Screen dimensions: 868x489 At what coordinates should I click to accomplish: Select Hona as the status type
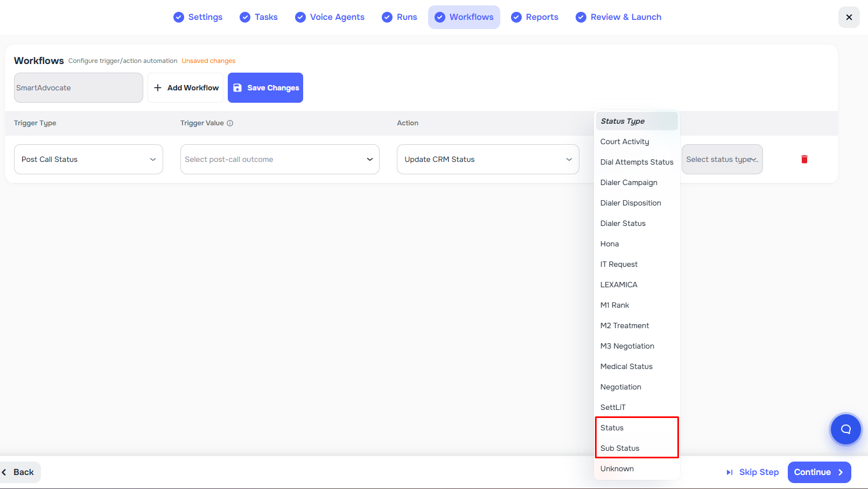click(x=610, y=244)
